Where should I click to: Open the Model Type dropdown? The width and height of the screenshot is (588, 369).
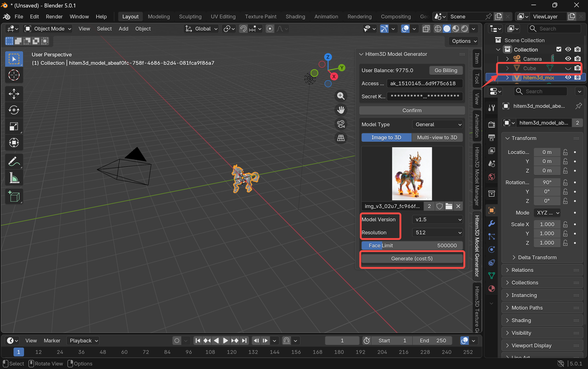437,124
